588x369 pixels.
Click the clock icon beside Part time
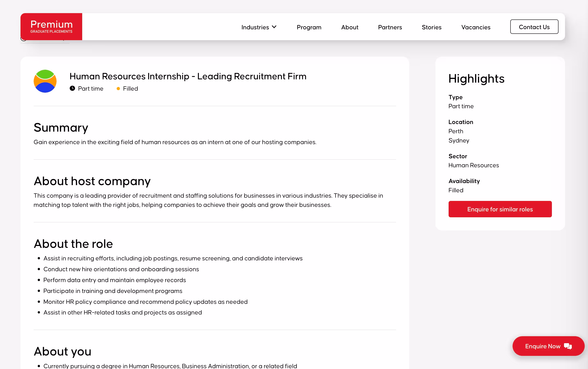tap(72, 88)
